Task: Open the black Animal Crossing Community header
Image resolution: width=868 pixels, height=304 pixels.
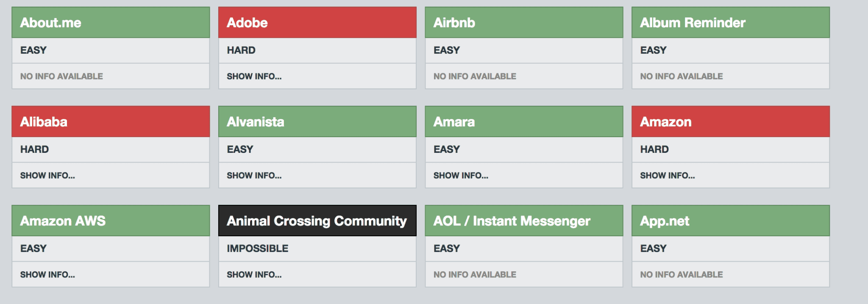Action: 317,221
